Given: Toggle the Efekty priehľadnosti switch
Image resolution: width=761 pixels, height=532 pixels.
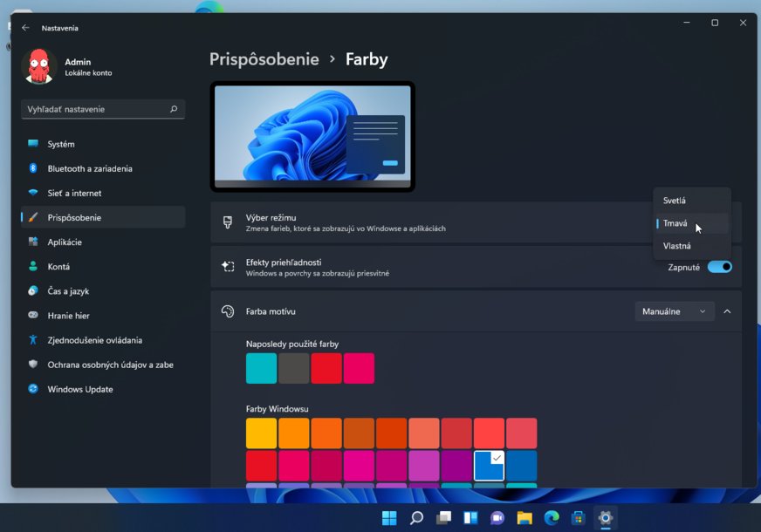Looking at the screenshot, I should (x=719, y=267).
